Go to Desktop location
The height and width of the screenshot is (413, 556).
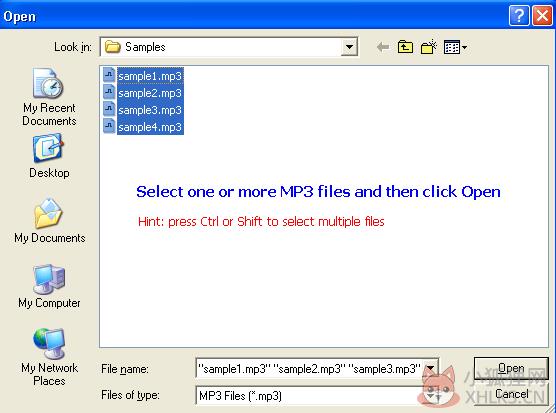pyautogui.click(x=49, y=156)
